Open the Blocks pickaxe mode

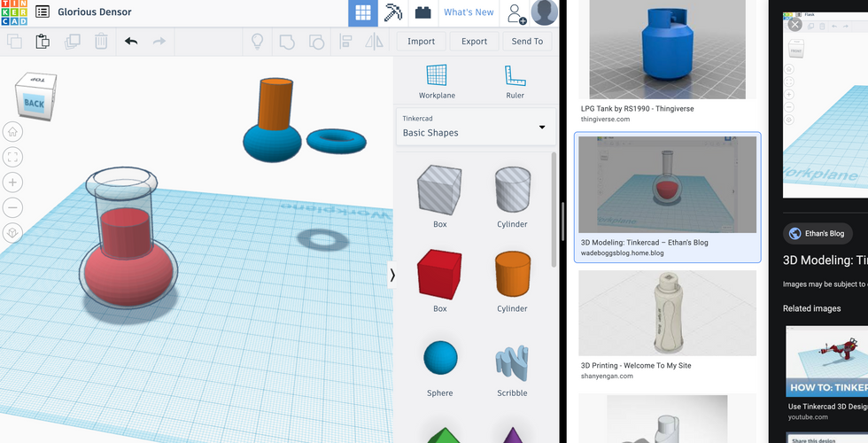(393, 12)
